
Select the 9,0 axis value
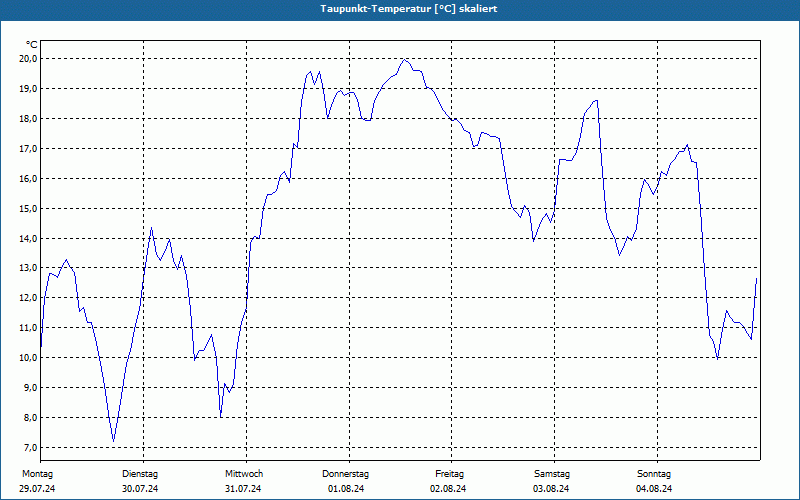[x=31, y=388]
